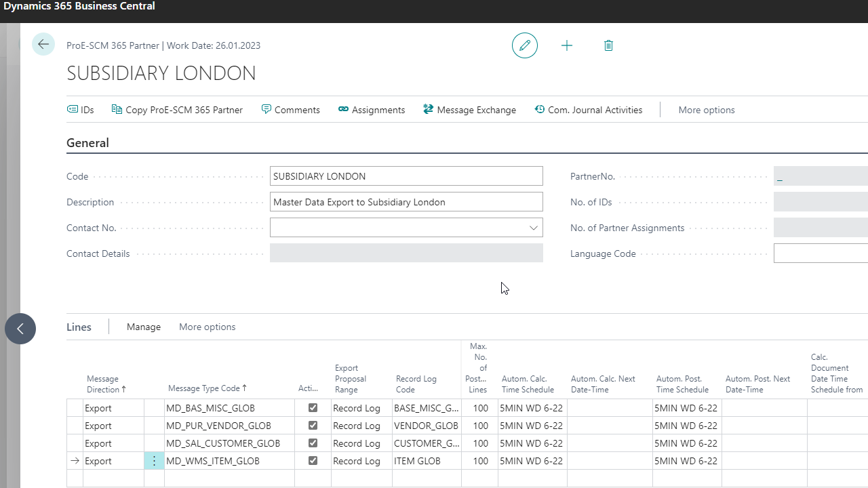Click the PartnerNo. field

click(x=821, y=176)
